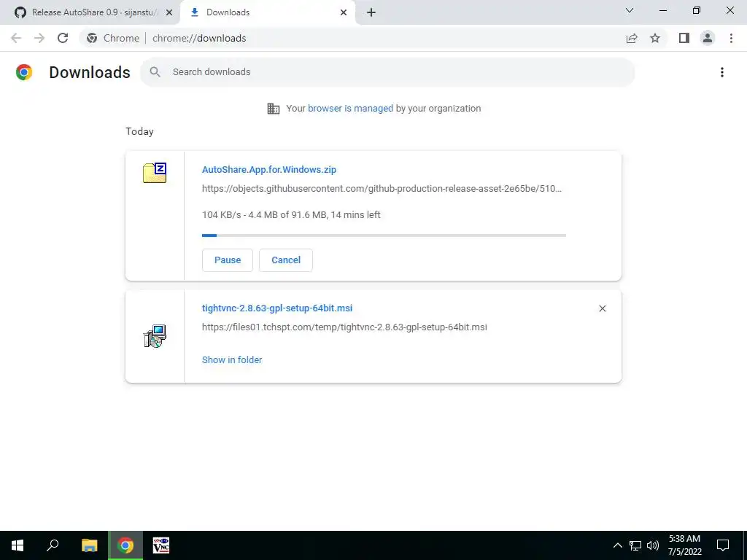This screenshot has height=560, width=747.
Task: Click the magnifier icon in the search box
Action: pyautogui.click(x=155, y=72)
